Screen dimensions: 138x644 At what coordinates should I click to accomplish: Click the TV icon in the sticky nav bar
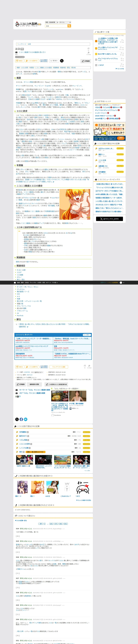tap(15, 283)
